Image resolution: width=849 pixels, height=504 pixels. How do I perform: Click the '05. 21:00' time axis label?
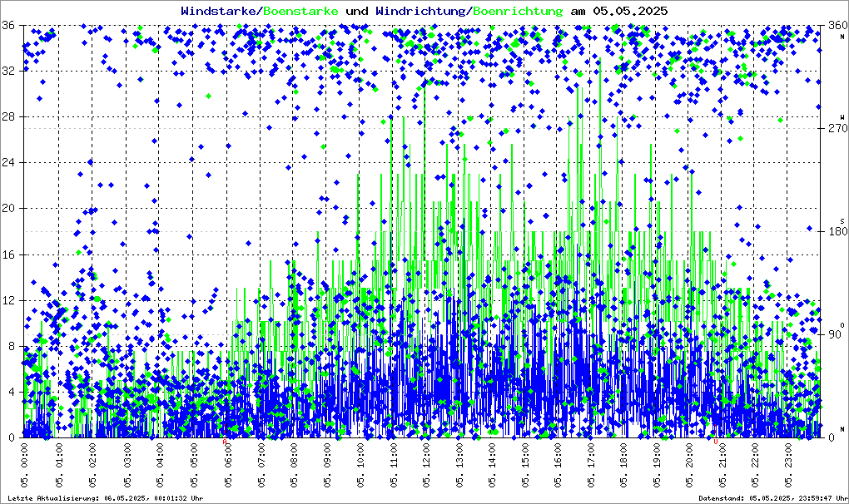click(x=722, y=464)
